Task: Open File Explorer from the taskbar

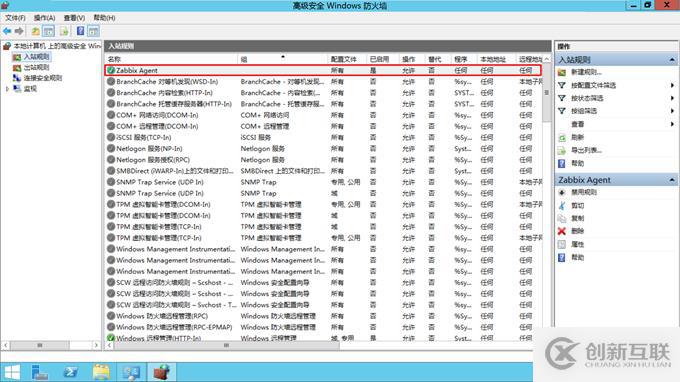Action: [101, 372]
